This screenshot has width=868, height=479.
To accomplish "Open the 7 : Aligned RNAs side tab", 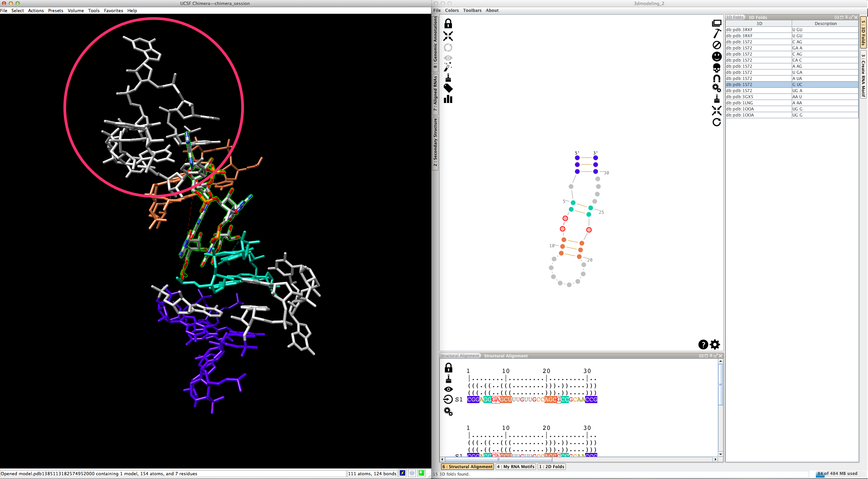I will tap(435, 94).
